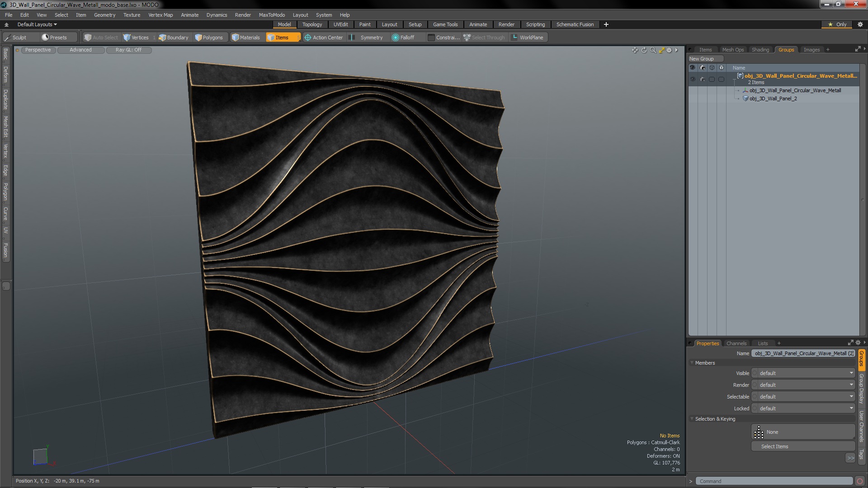Open layout settings gear in top bar

coord(859,24)
